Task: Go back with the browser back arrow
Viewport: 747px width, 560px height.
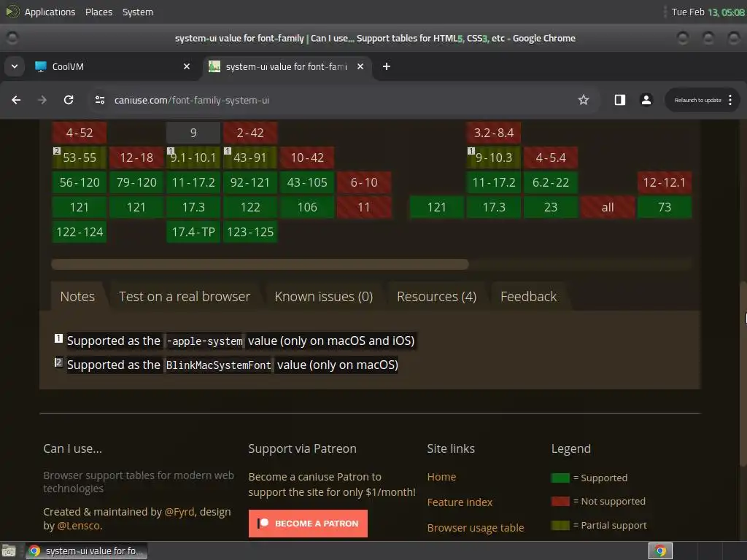Action: click(x=16, y=100)
